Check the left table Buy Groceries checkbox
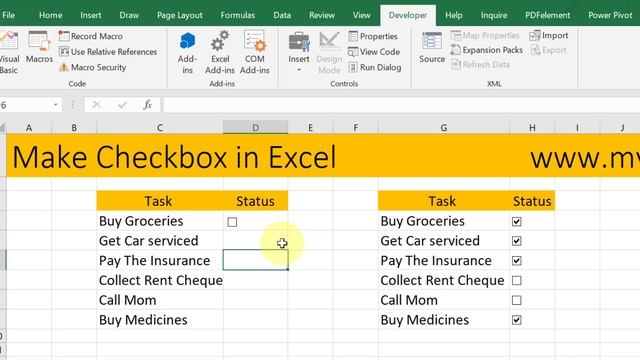This screenshot has height=360, width=640. pos(232,222)
